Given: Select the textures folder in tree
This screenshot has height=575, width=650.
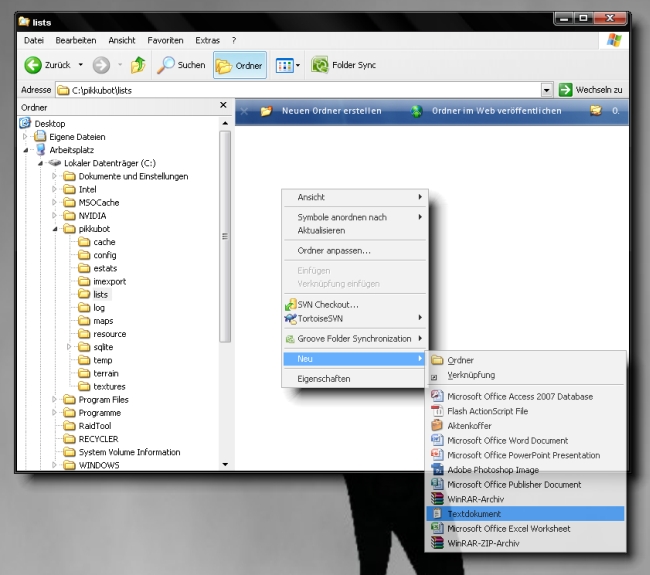Looking at the screenshot, I should [109, 386].
